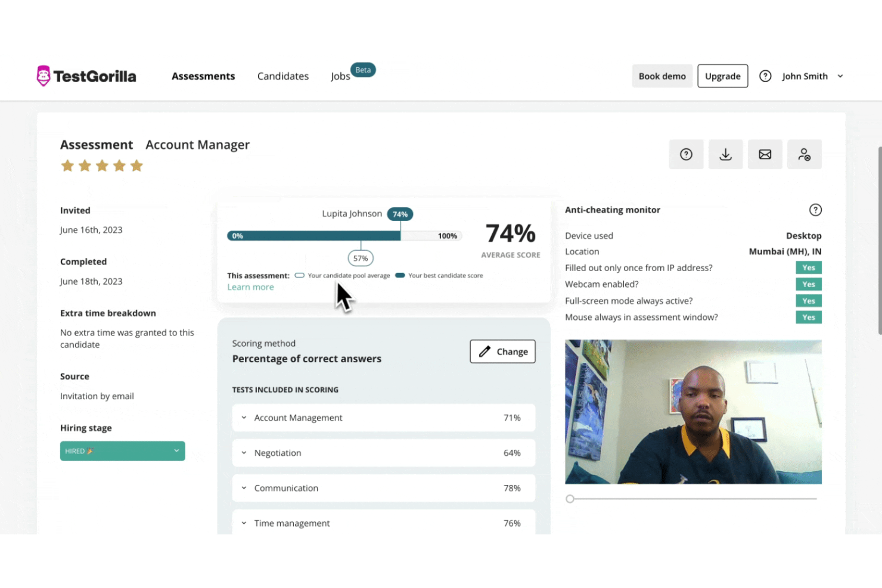Click the webcam recording slider handle

click(570, 499)
